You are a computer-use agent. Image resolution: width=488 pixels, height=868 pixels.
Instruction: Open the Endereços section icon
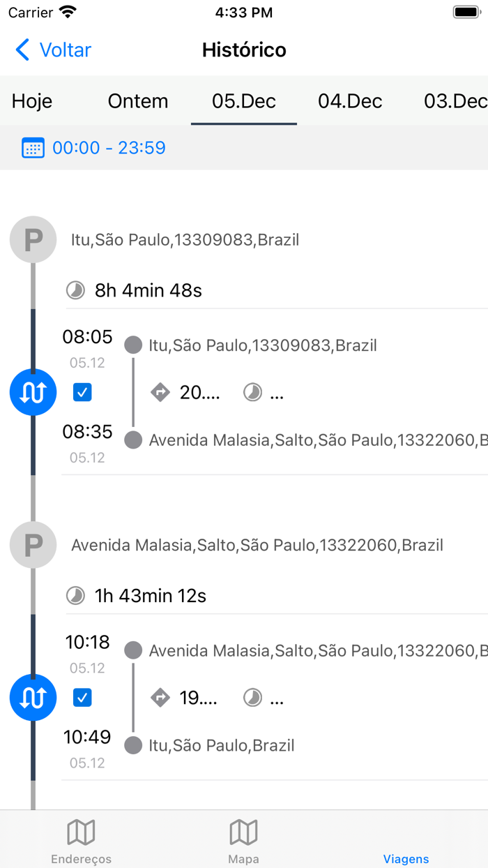click(81, 832)
